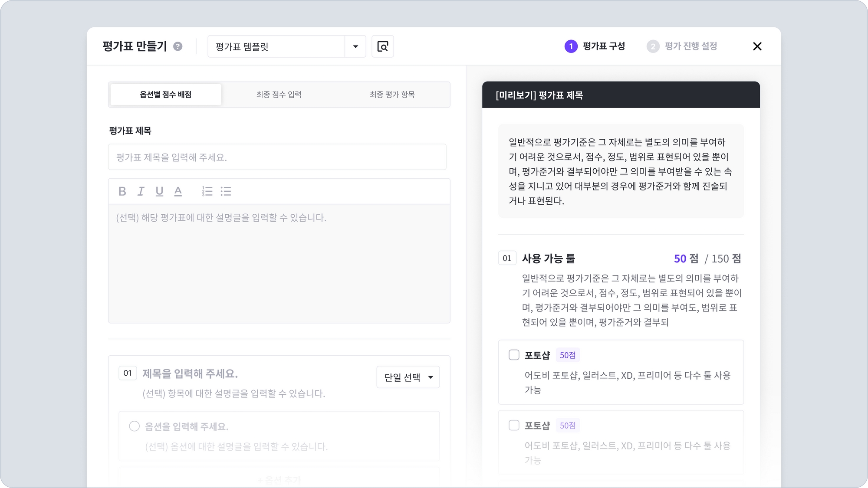The image size is (868, 488).
Task: Open help tooltip next to 평가표 만들기
Action: [178, 46]
